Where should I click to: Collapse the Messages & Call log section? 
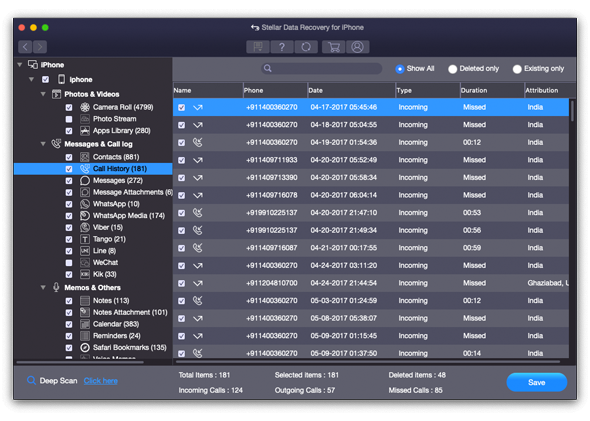pos(43,144)
